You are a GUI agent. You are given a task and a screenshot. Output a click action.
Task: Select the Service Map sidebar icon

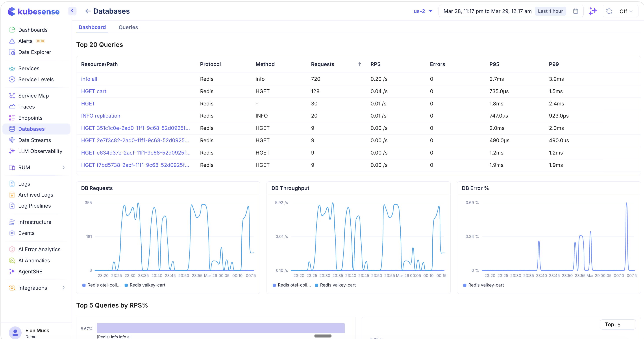click(x=12, y=96)
